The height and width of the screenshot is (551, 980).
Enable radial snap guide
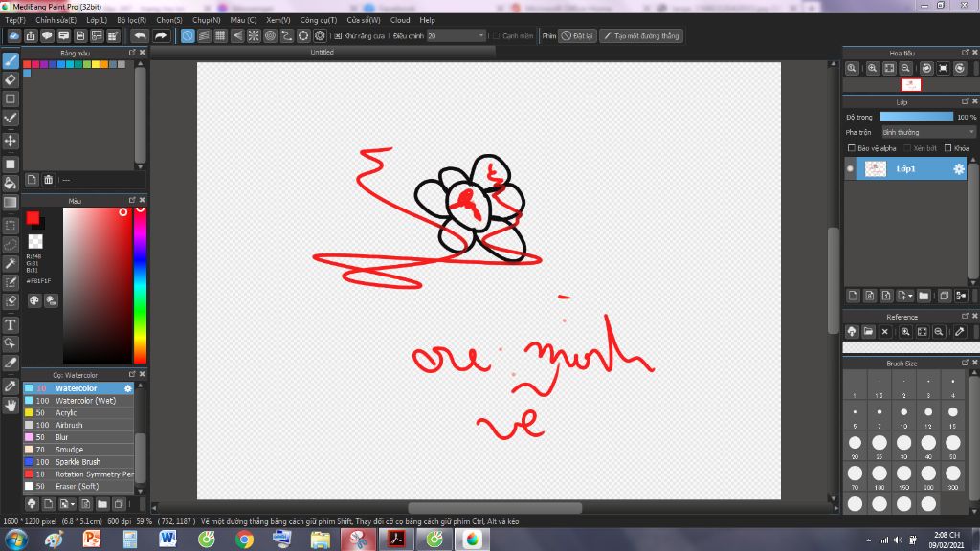(x=253, y=35)
